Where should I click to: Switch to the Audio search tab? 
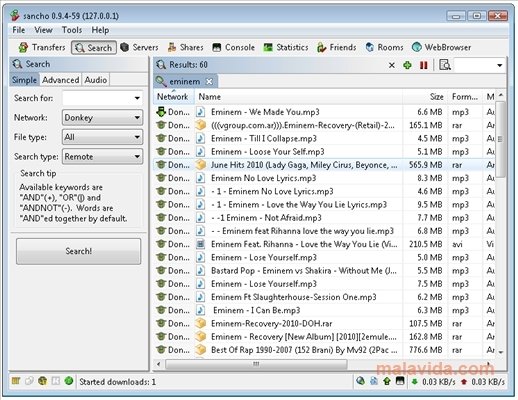tap(96, 80)
